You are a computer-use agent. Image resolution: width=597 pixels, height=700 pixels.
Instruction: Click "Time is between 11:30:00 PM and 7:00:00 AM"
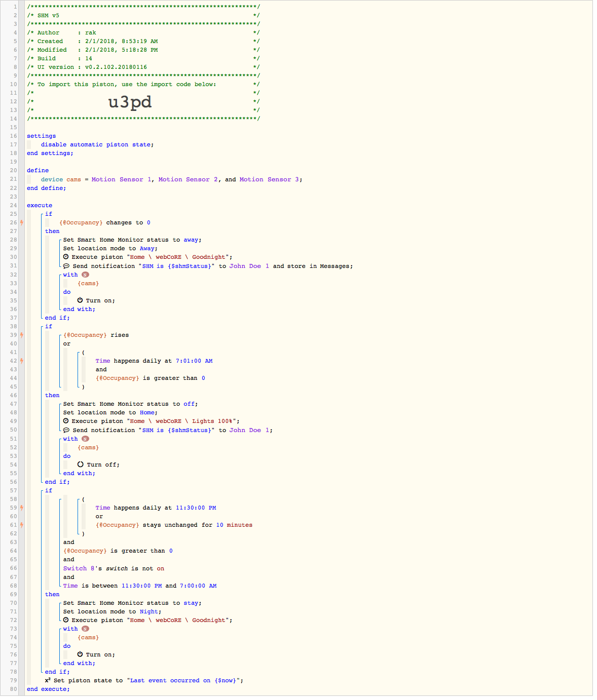(x=140, y=586)
